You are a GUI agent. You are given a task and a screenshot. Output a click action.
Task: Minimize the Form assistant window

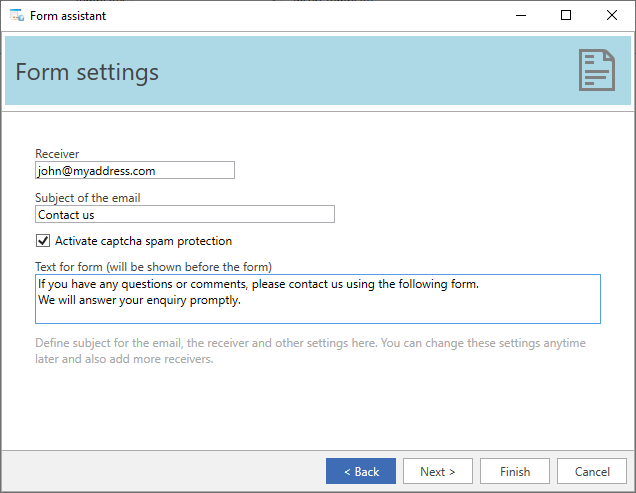click(521, 15)
